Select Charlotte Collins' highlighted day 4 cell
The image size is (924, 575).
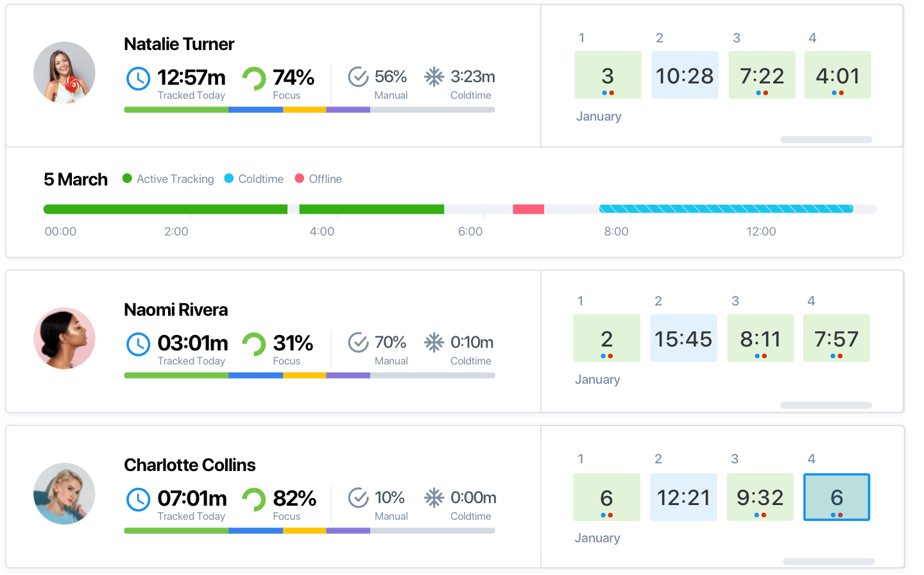pos(837,497)
